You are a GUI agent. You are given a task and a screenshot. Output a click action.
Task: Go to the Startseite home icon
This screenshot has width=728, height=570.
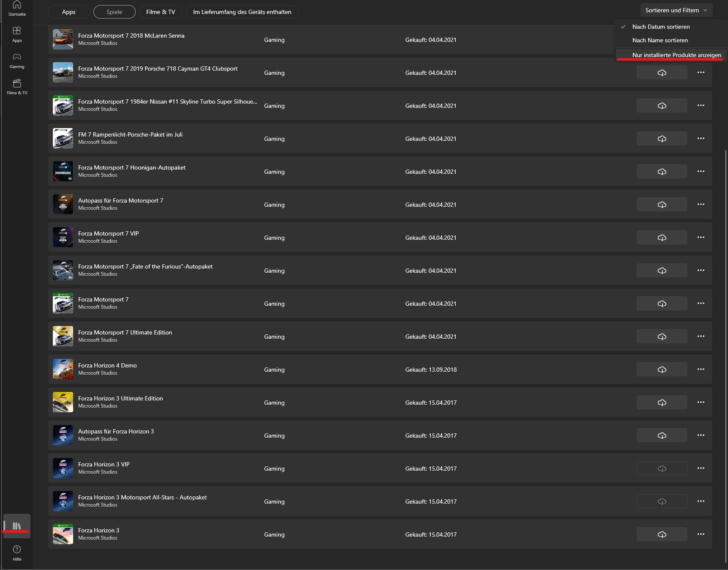point(17,8)
